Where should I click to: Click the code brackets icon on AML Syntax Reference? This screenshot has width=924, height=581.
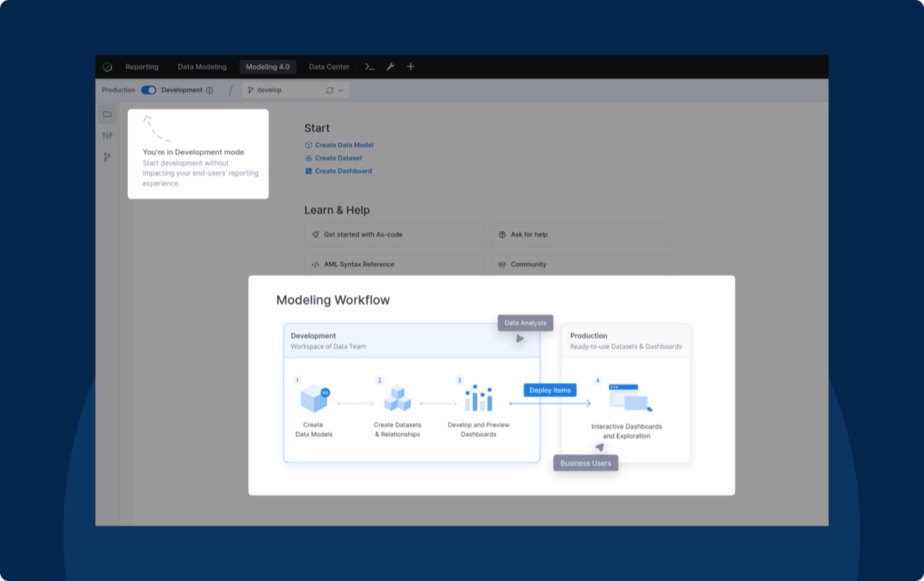point(316,264)
